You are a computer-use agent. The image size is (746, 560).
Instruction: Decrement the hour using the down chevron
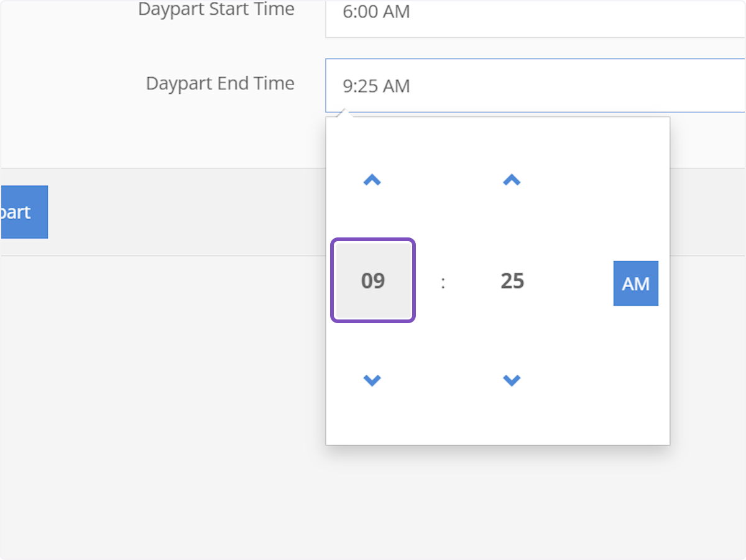tap(372, 380)
